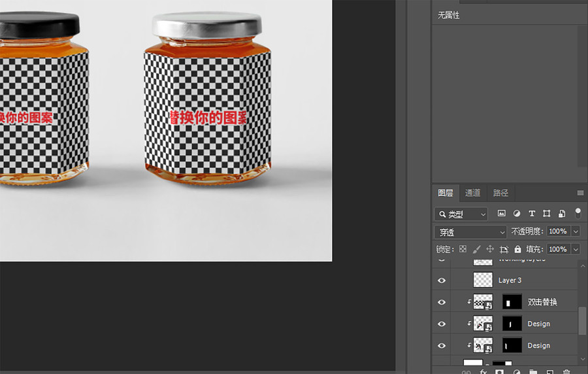Click the 无属性 label in Properties panel

point(448,16)
